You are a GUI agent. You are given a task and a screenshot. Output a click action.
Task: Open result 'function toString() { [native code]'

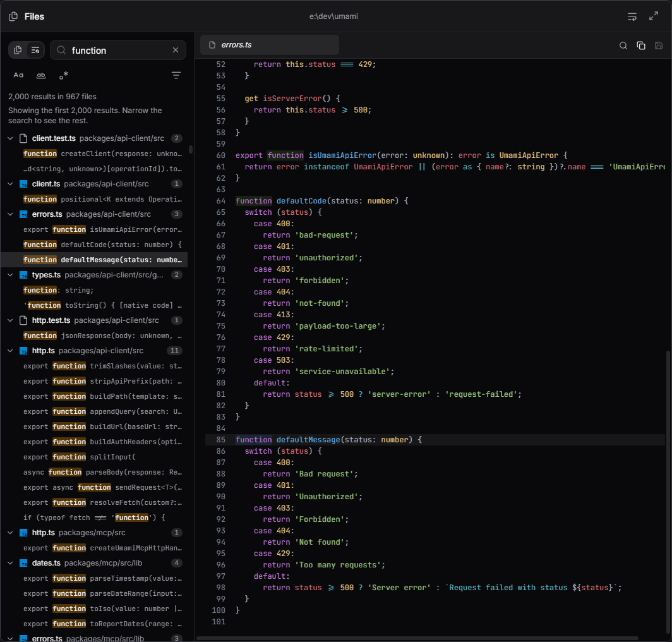coord(94,305)
